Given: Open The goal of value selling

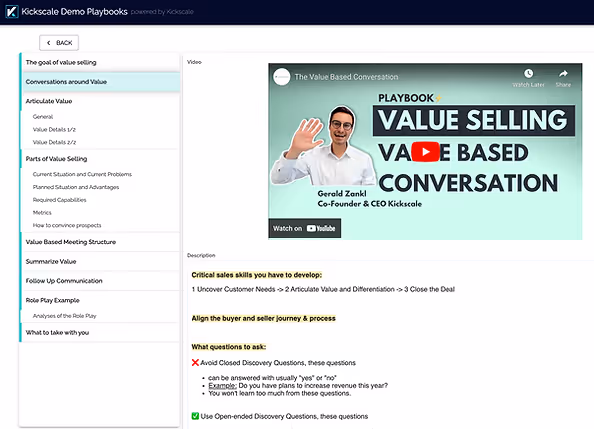Looking at the screenshot, I should click(100, 63).
